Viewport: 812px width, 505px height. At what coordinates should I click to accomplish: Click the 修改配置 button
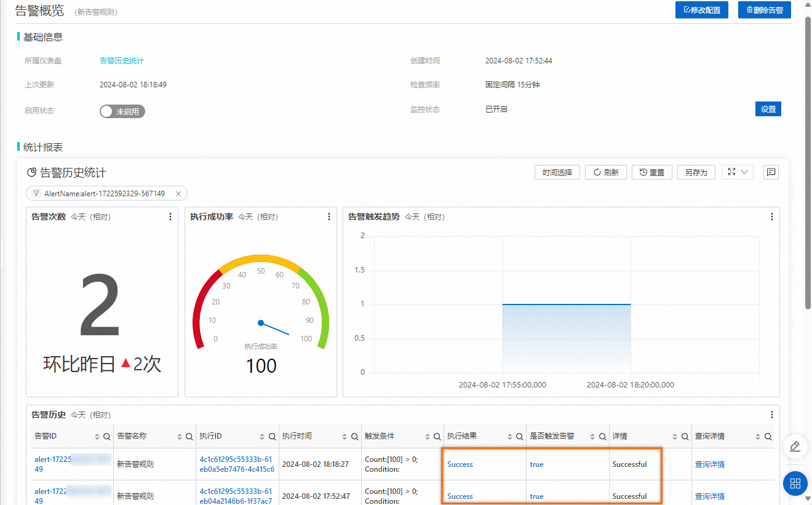(702, 10)
